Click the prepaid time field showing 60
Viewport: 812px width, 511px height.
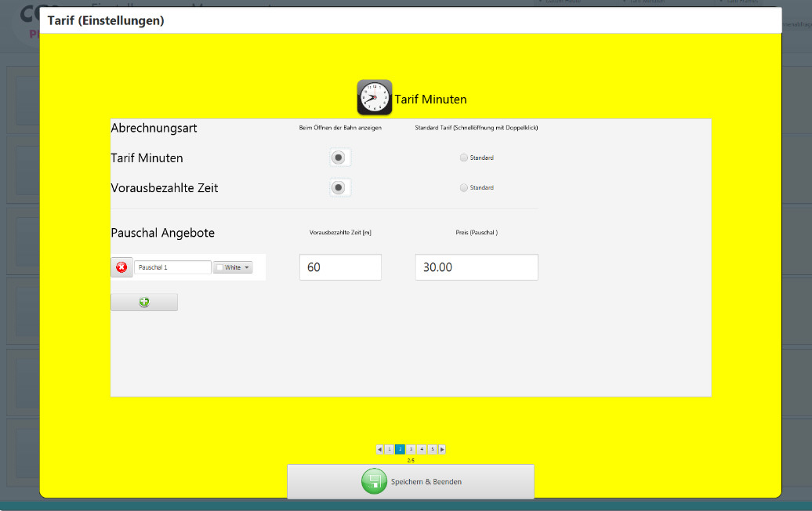(x=340, y=267)
